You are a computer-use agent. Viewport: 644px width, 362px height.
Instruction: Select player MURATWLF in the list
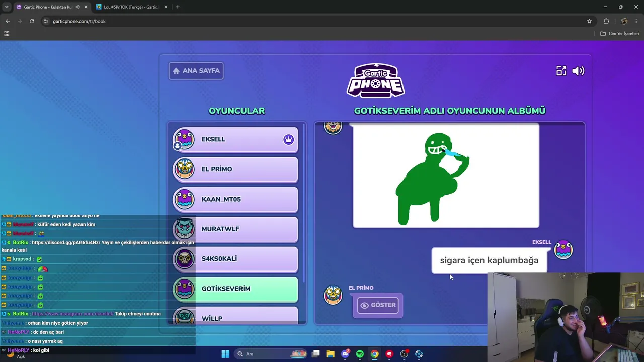[x=235, y=229]
